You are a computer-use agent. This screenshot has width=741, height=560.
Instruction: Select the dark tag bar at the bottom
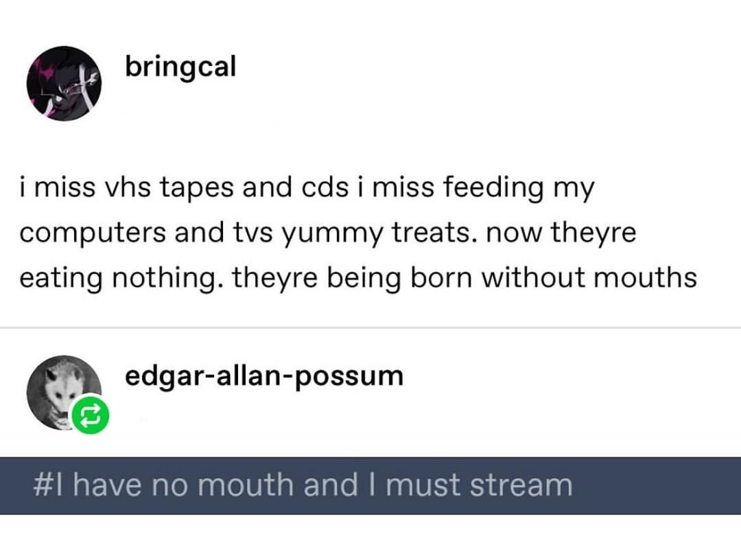(x=370, y=483)
